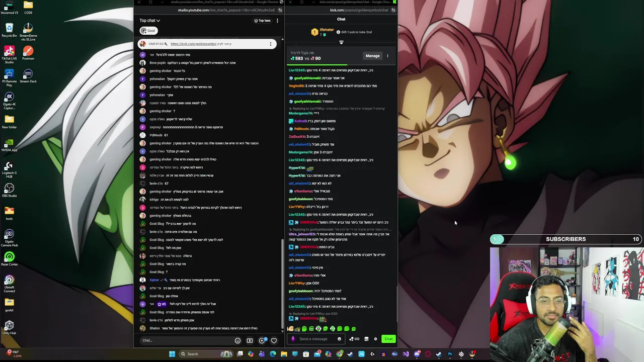Image resolution: width=644 pixels, height=362 pixels.
Task: Open emoji picker in YouTube chat
Action: 237,340
